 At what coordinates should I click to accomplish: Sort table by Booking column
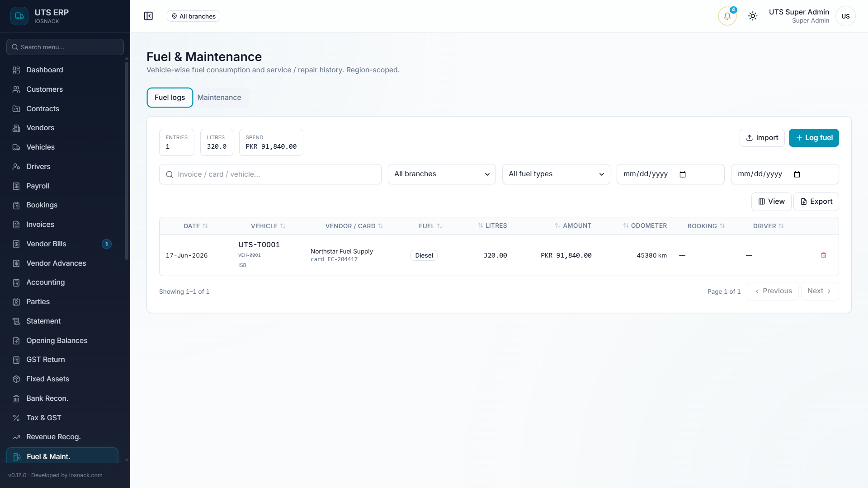pos(706,226)
